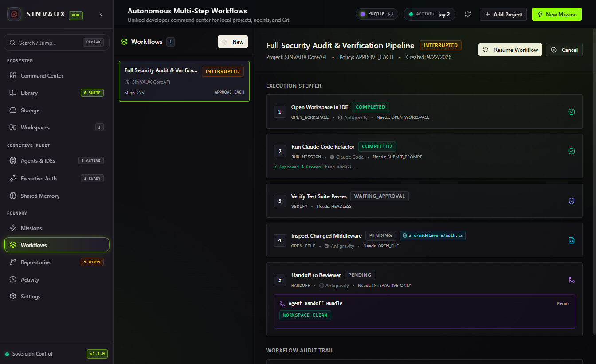The height and width of the screenshot is (364, 596).
Task: Click the INTERRUPTED badge beside workflow title
Action: (x=441, y=45)
